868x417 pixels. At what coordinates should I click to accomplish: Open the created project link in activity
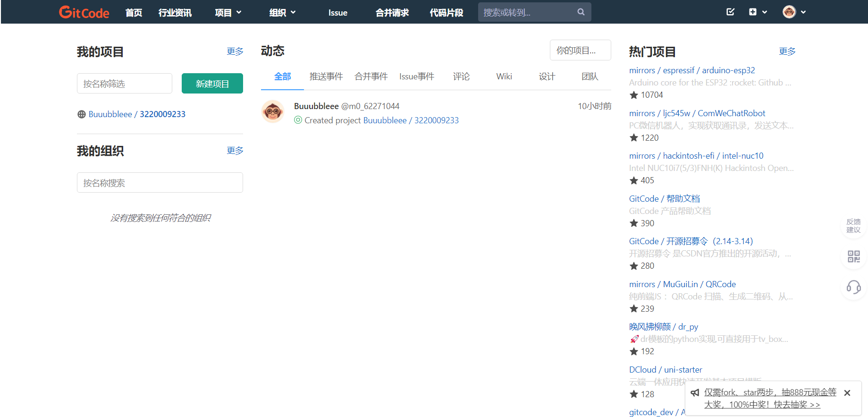[x=411, y=120]
